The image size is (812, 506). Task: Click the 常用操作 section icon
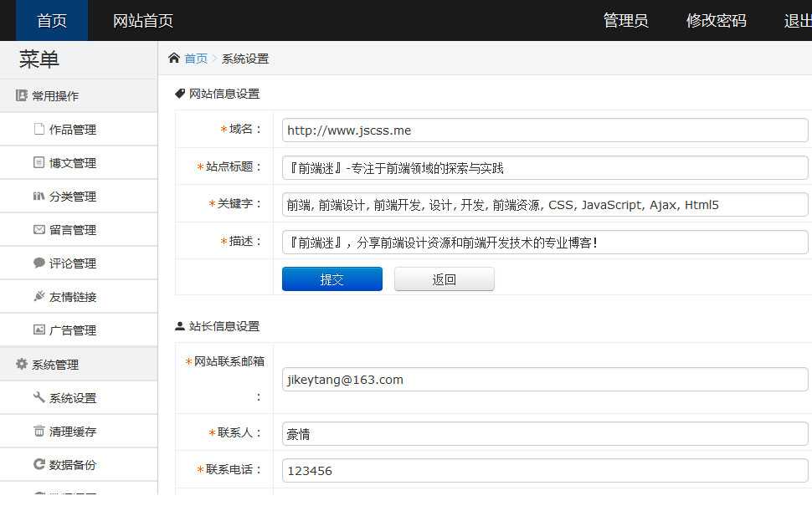coord(21,95)
